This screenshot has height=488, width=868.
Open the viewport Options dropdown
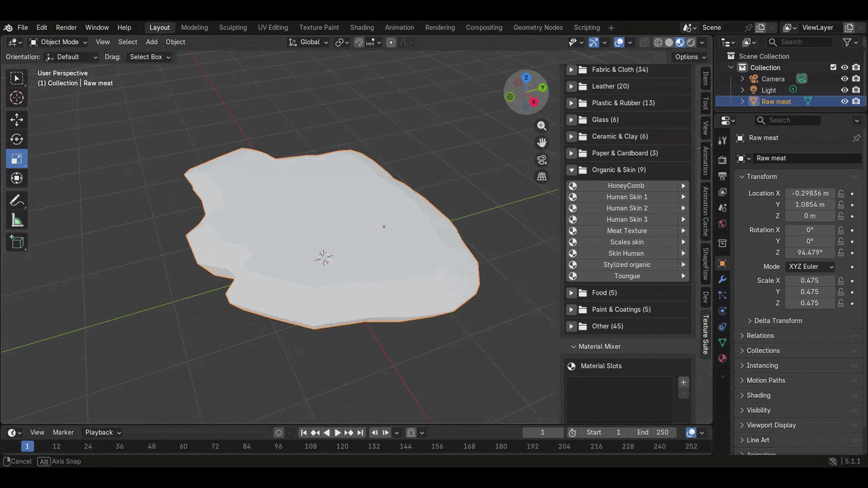click(x=690, y=57)
